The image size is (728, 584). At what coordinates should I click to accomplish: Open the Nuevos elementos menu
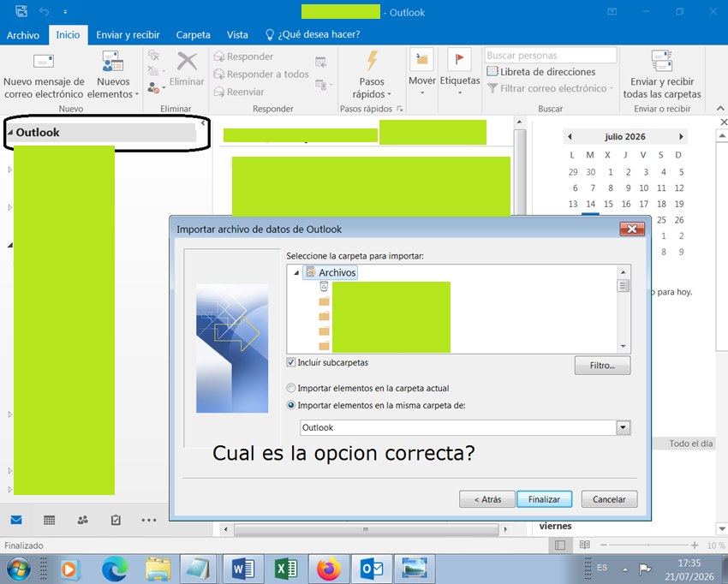tap(113, 75)
